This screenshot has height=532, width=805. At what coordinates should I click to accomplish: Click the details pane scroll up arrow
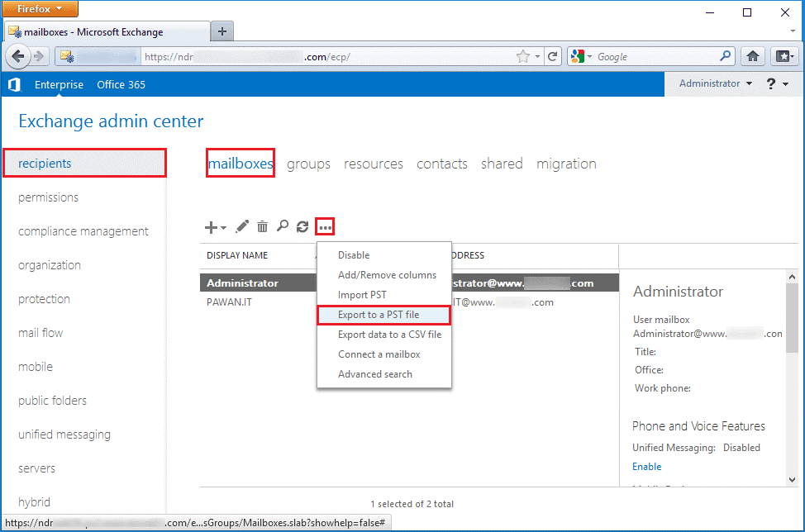(792, 277)
